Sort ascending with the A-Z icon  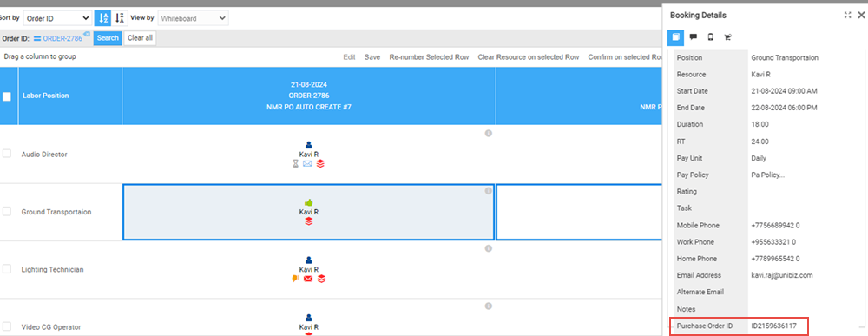click(102, 18)
